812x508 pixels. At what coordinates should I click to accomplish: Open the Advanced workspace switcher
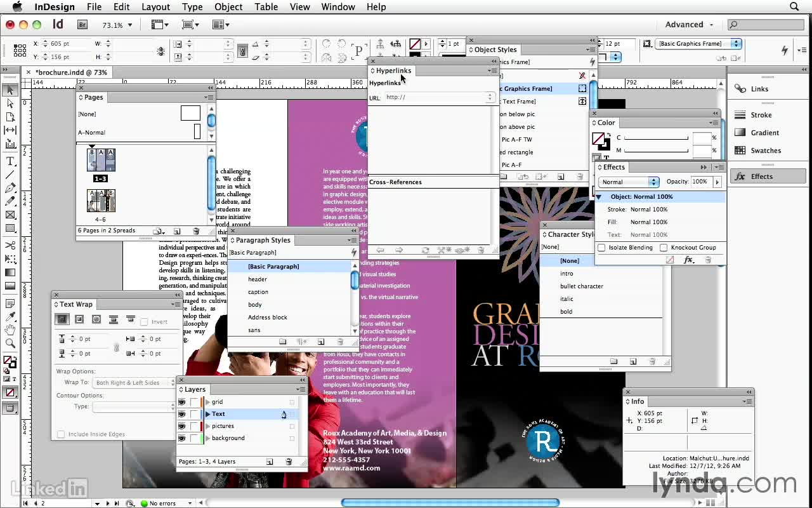(690, 25)
